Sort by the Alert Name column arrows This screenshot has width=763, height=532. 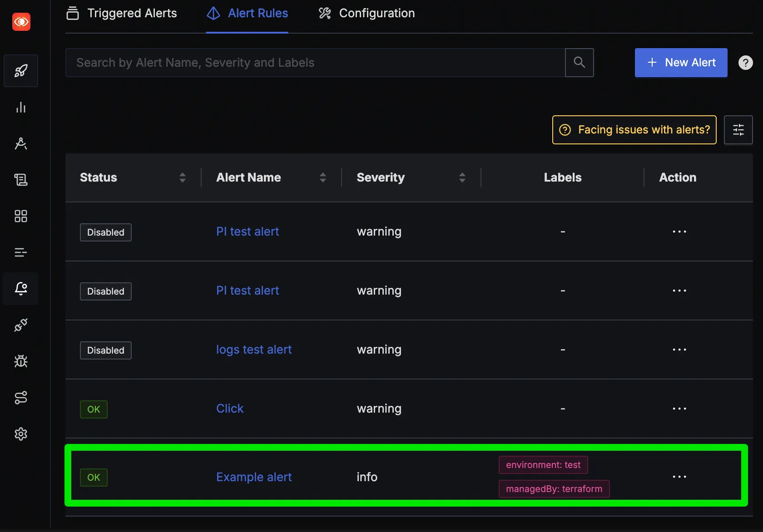click(x=323, y=177)
